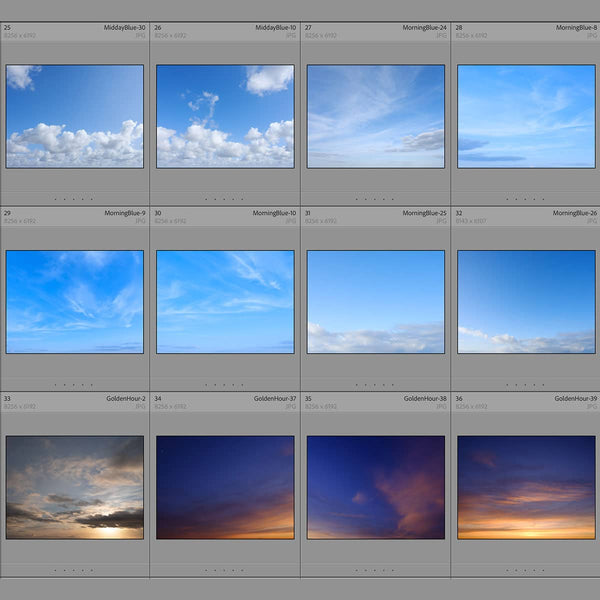The image size is (600, 600).
Task: Click the GoldenHour-39 filename label
Action: [x=574, y=399]
